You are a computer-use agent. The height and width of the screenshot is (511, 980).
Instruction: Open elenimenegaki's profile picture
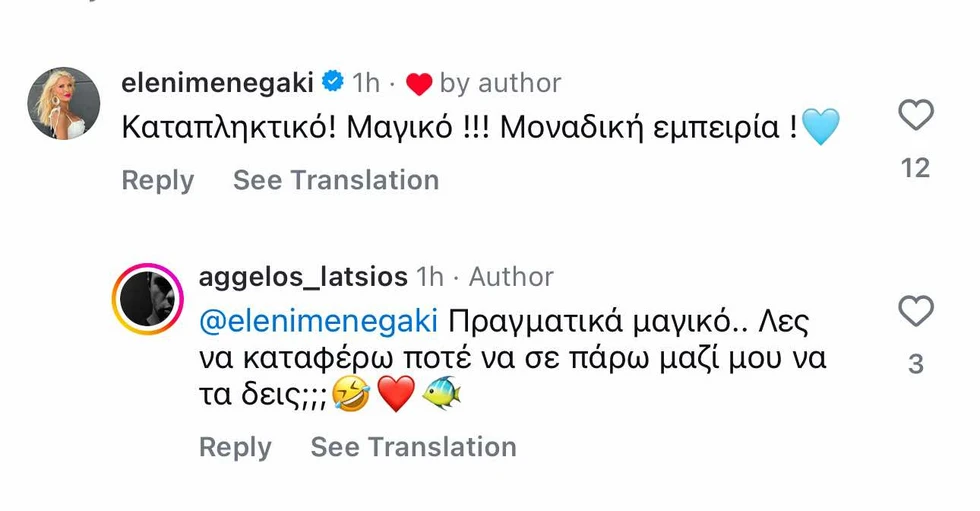pyautogui.click(x=63, y=105)
